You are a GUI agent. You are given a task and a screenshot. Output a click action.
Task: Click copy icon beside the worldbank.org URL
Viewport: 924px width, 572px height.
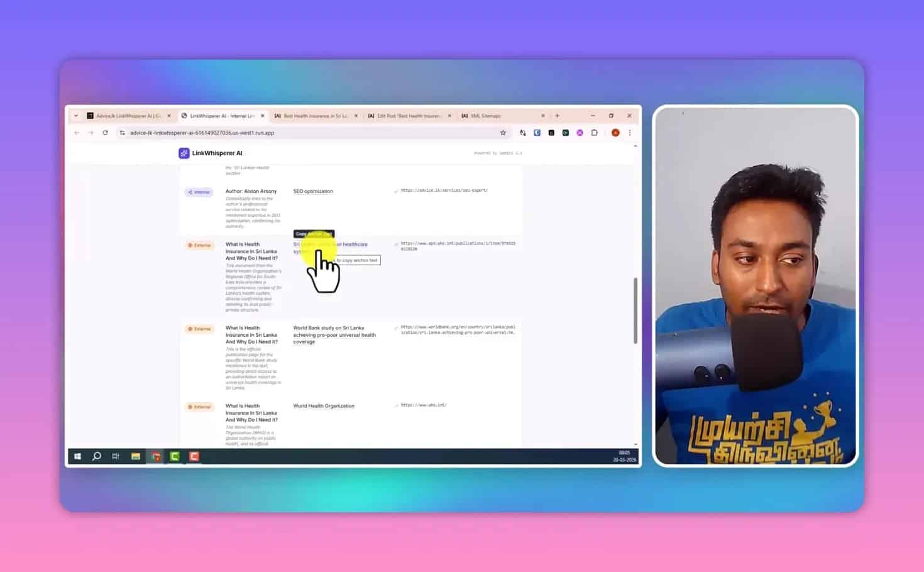(396, 328)
